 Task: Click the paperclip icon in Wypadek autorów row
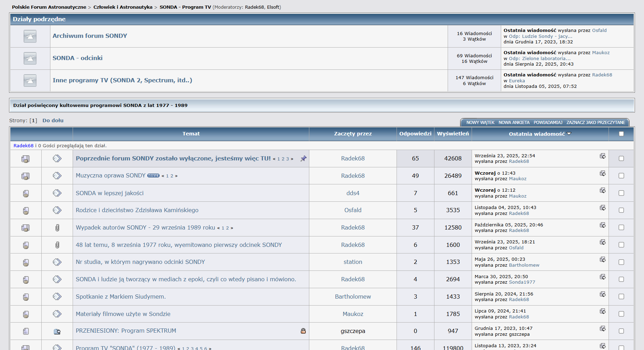coord(57,228)
